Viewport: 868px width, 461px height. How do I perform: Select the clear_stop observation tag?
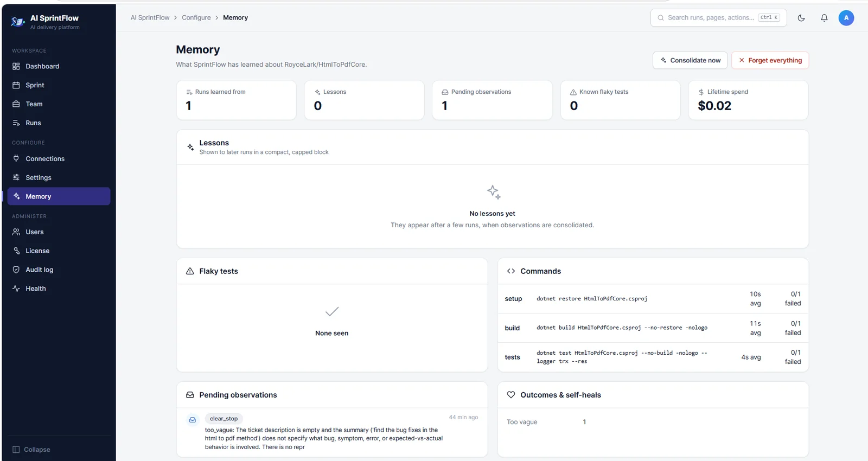coord(224,419)
